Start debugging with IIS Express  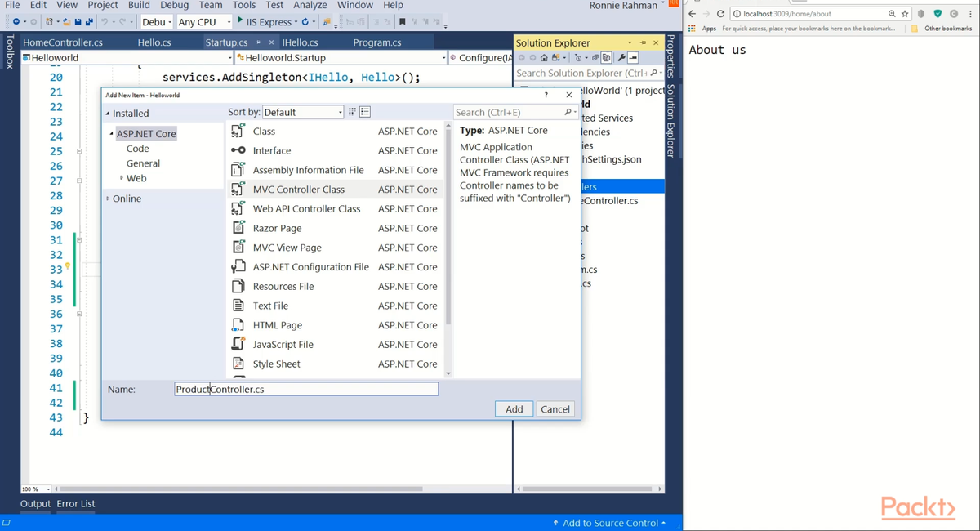tap(264, 22)
